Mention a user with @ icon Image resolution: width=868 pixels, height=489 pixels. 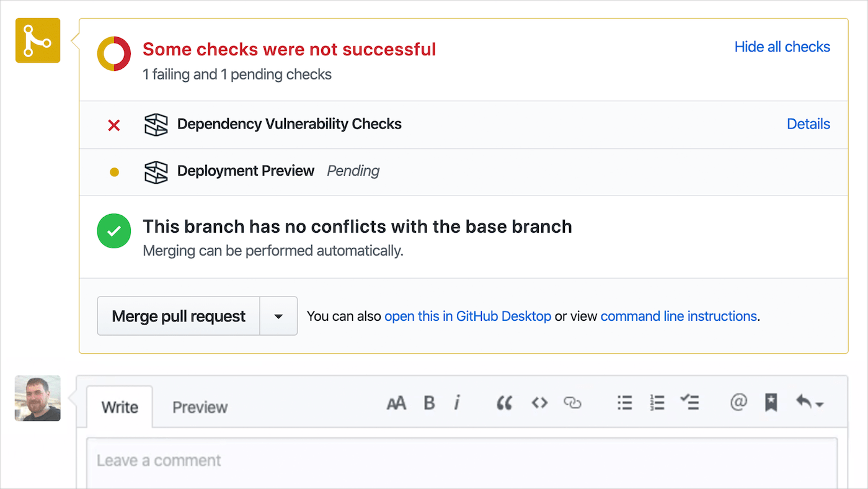pos(738,403)
